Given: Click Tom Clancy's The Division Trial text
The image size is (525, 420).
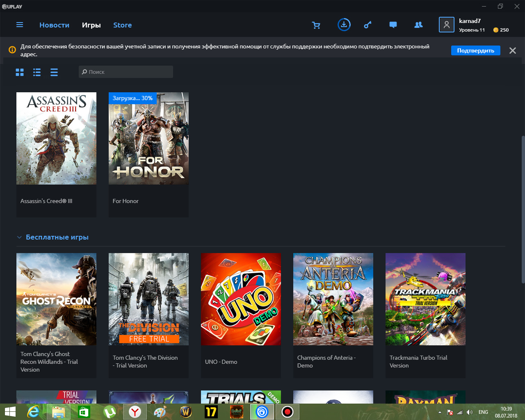Looking at the screenshot, I should (x=145, y=362).
